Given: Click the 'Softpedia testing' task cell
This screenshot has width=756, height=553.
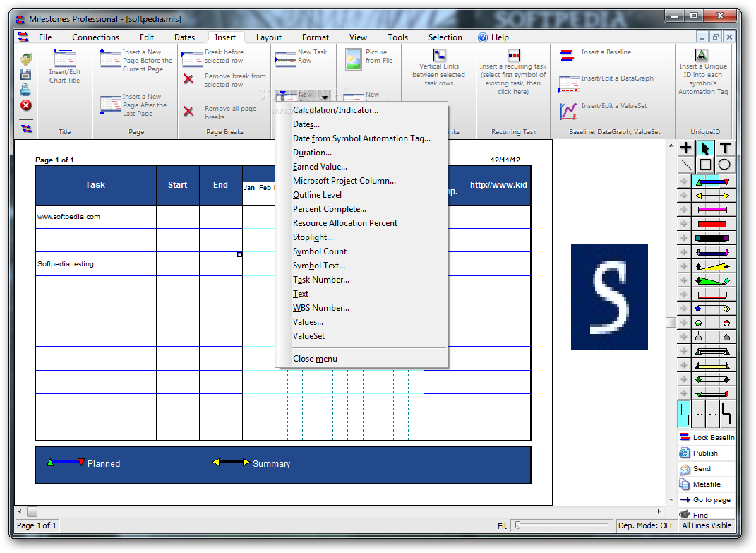Looking at the screenshot, I should point(95,264).
